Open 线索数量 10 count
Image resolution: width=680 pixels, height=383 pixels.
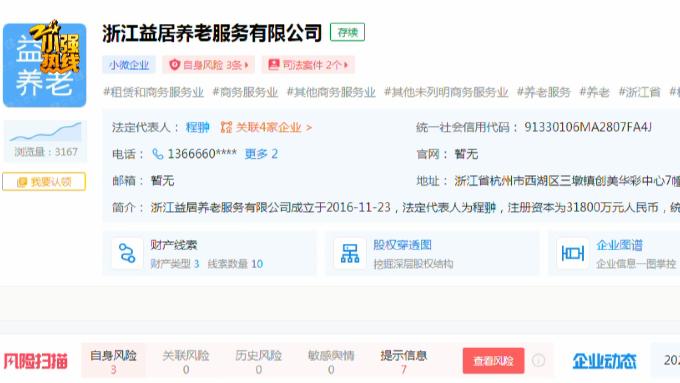pyautogui.click(x=235, y=264)
